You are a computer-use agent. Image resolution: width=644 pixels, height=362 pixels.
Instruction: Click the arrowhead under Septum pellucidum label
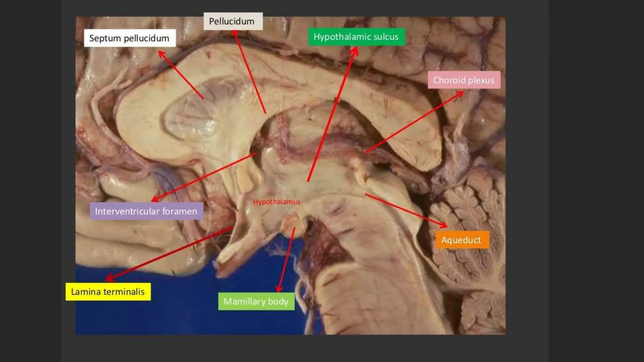coord(161,54)
